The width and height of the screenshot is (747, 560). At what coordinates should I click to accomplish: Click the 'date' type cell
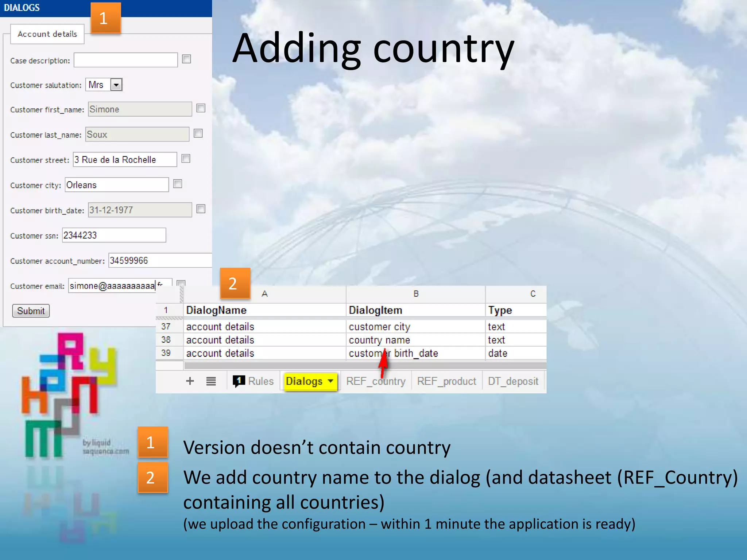pyautogui.click(x=516, y=353)
